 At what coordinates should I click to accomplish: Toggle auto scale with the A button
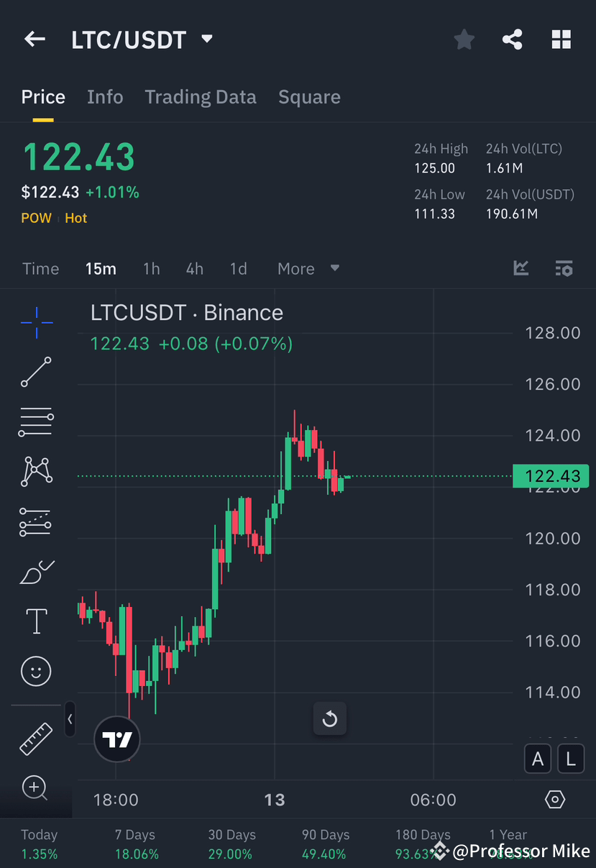537,759
